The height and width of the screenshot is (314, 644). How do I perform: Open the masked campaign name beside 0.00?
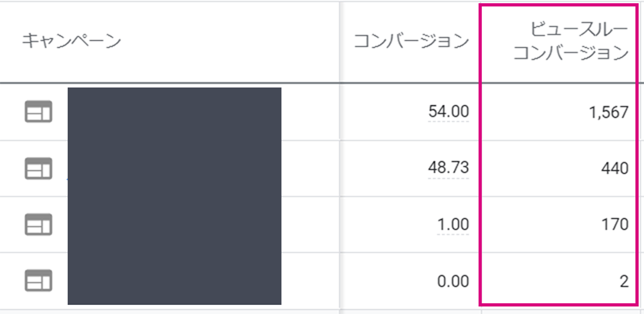[174, 279]
